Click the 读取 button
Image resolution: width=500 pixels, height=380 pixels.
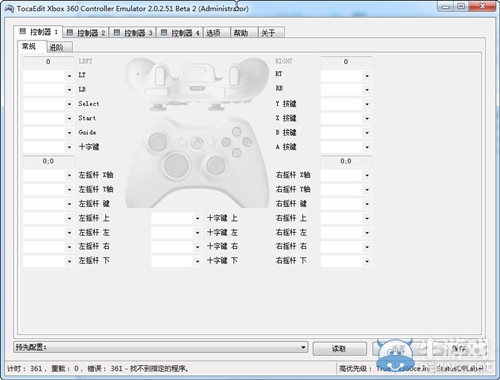(x=339, y=349)
